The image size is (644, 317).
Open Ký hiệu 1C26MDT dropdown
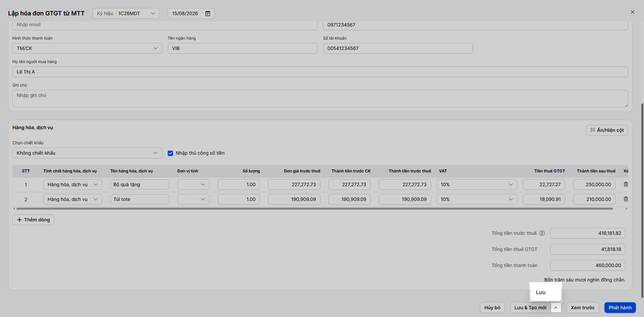[x=126, y=13]
